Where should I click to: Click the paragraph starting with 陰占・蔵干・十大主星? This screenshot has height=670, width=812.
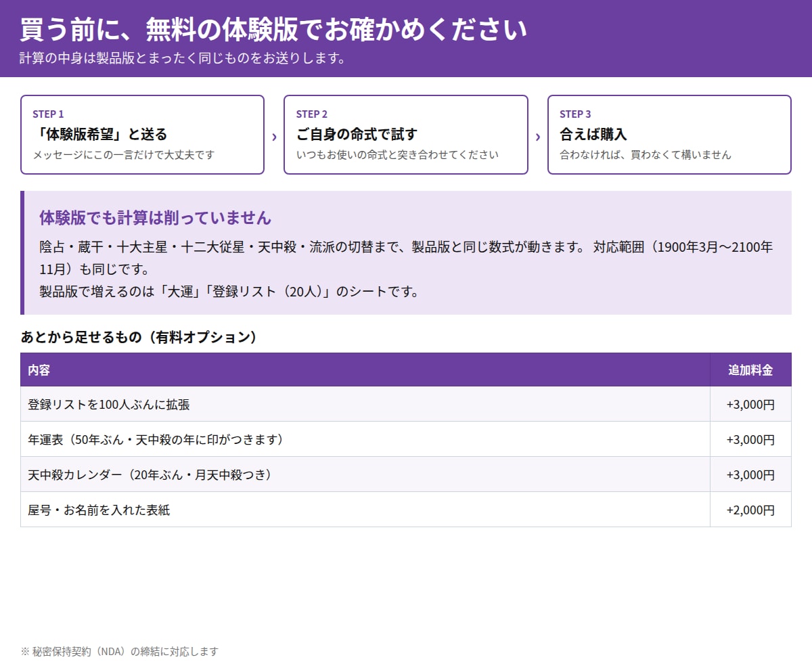pos(406,258)
